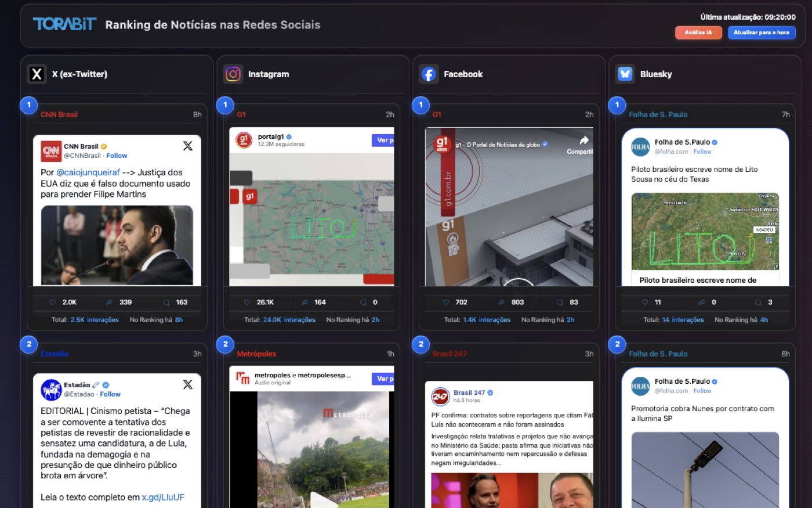This screenshot has height=508, width=812.
Task: Click the Torabit logo
Action: [64, 24]
